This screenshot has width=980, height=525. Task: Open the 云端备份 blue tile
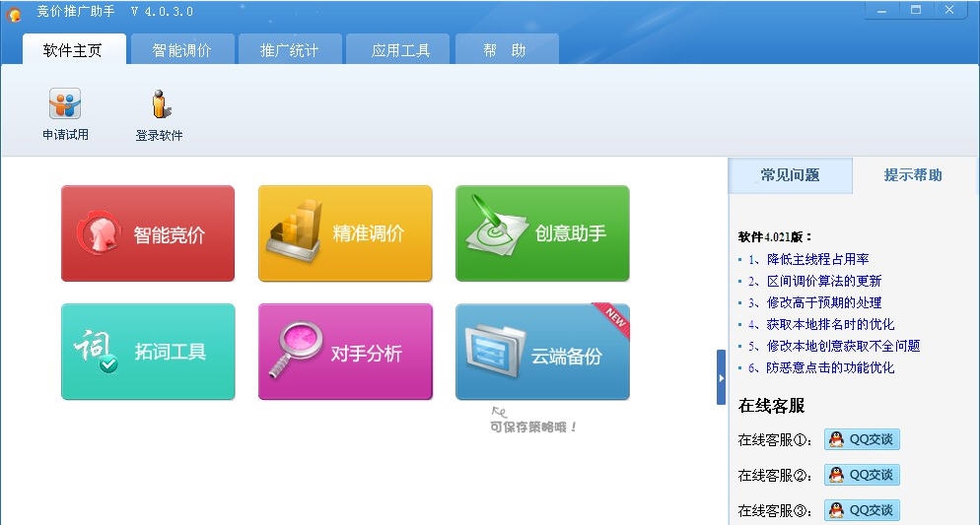(542, 352)
